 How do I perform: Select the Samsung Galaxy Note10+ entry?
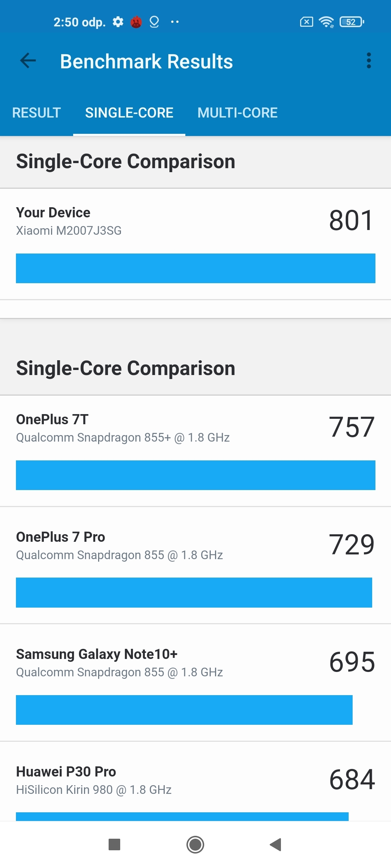click(195, 682)
